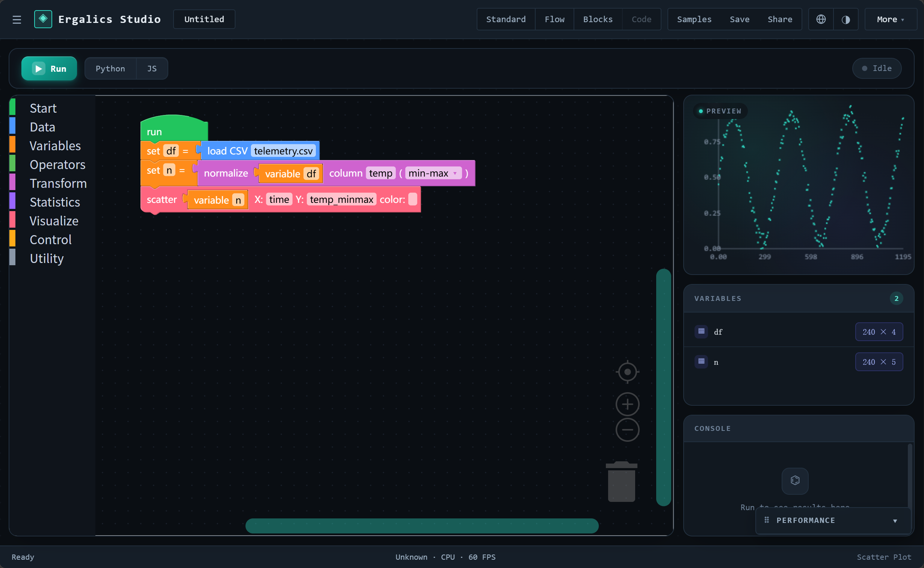Click the console placeholder hexagon icon
The image size is (924, 568).
point(795,480)
